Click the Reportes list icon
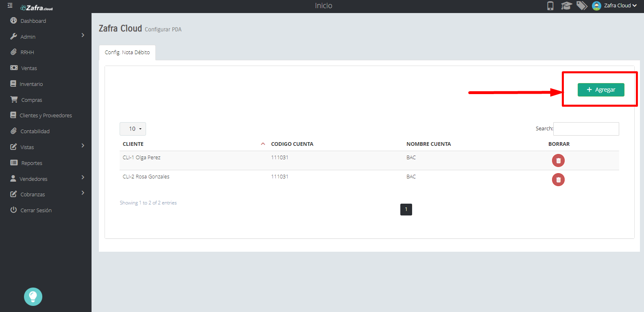Image resolution: width=644 pixels, height=312 pixels. coord(14,163)
